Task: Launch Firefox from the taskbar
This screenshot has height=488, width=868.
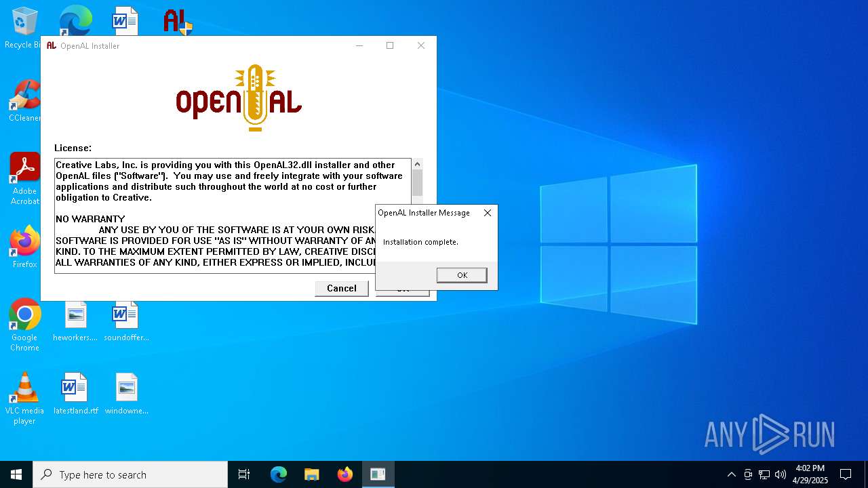Action: (x=344, y=474)
